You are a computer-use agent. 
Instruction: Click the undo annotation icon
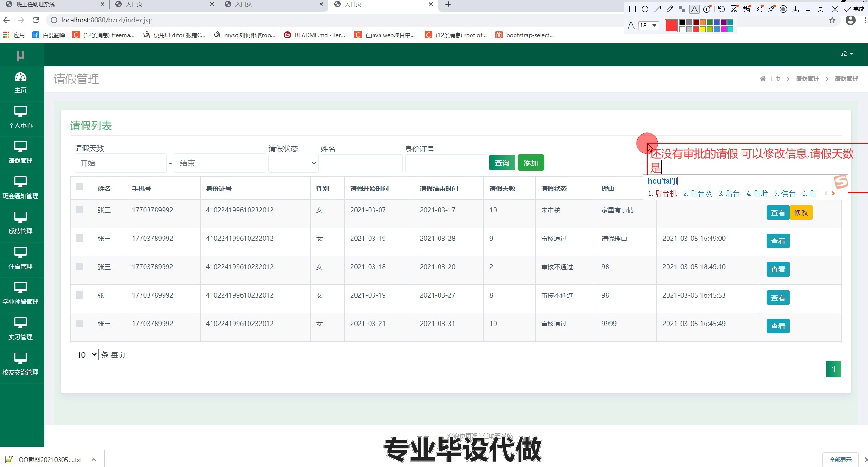(x=722, y=9)
